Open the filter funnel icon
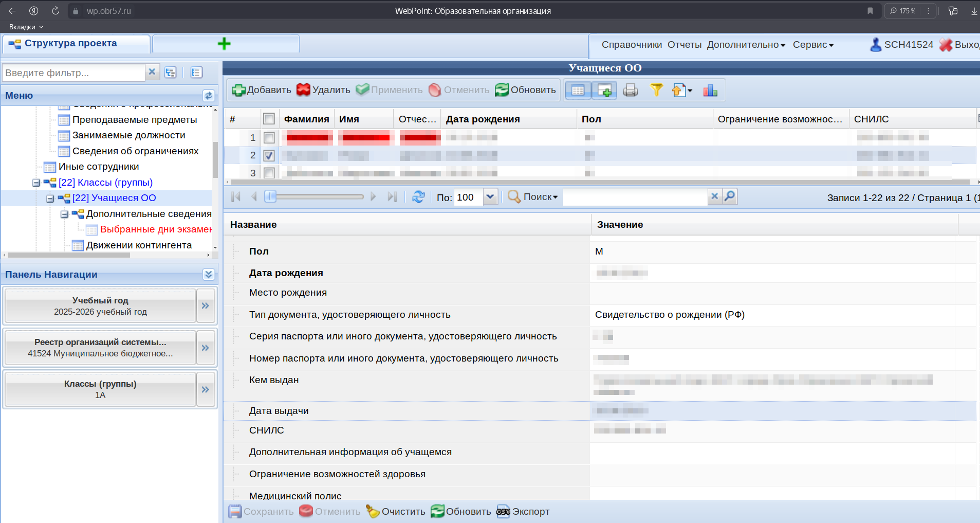This screenshot has width=980, height=523. tap(656, 91)
